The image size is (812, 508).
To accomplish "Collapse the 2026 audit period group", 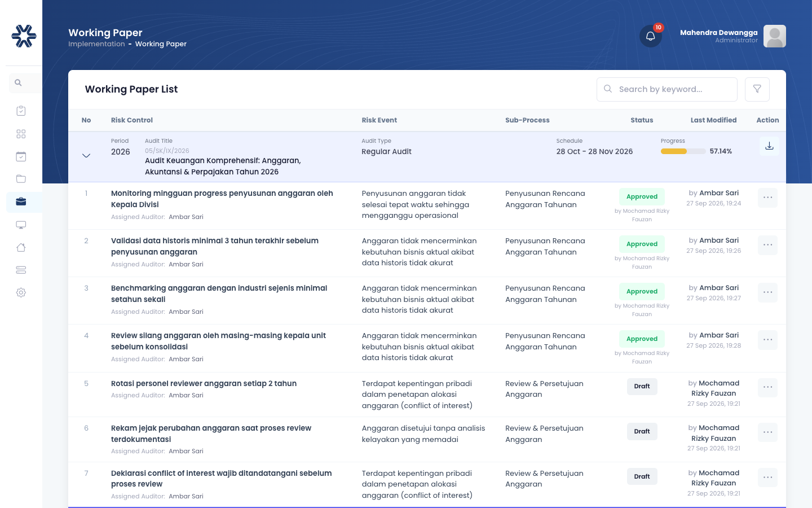I will 86,156.
